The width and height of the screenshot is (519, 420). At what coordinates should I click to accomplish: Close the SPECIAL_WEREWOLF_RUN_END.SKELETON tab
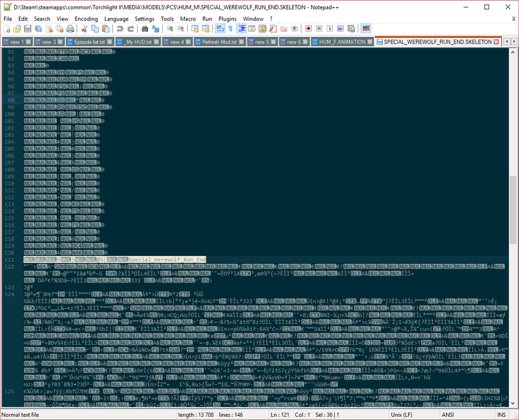(x=496, y=41)
